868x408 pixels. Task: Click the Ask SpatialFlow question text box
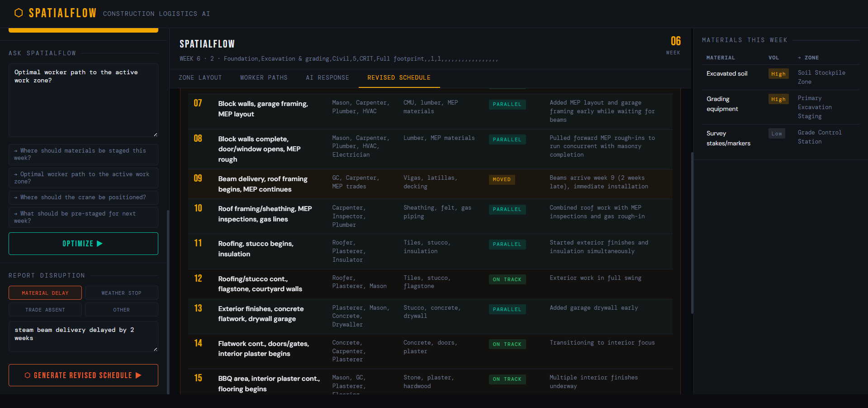pyautogui.click(x=83, y=100)
